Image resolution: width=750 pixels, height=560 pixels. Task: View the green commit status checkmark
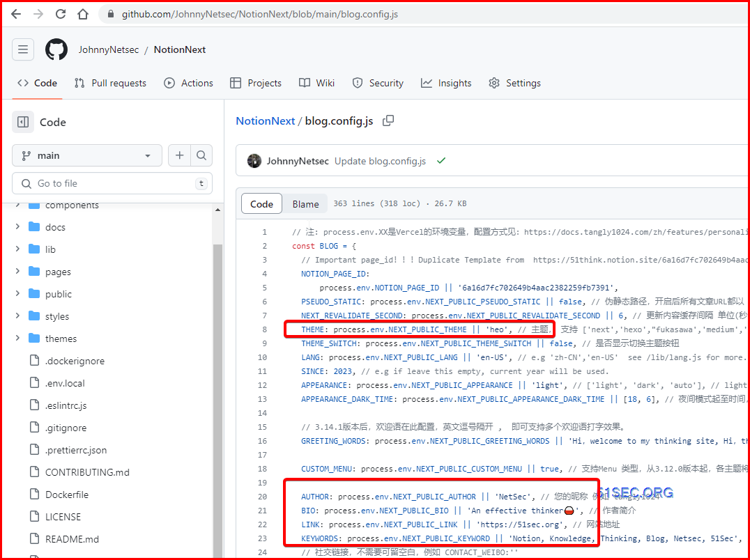pos(441,160)
